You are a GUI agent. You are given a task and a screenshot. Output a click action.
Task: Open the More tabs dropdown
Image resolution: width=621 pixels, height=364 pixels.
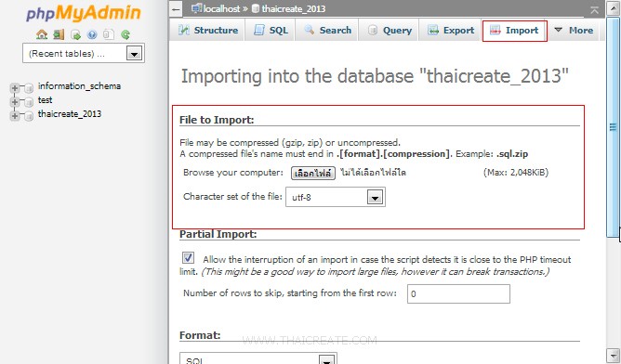point(574,30)
